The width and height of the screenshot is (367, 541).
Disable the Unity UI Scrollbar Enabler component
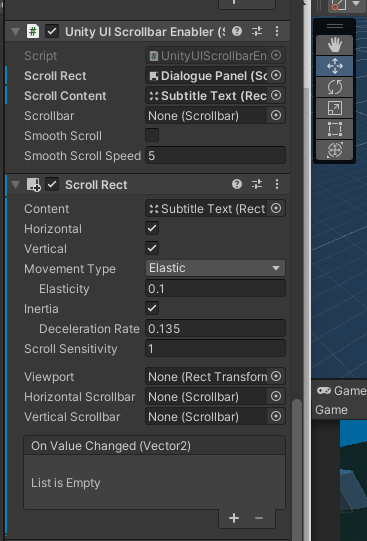52,31
